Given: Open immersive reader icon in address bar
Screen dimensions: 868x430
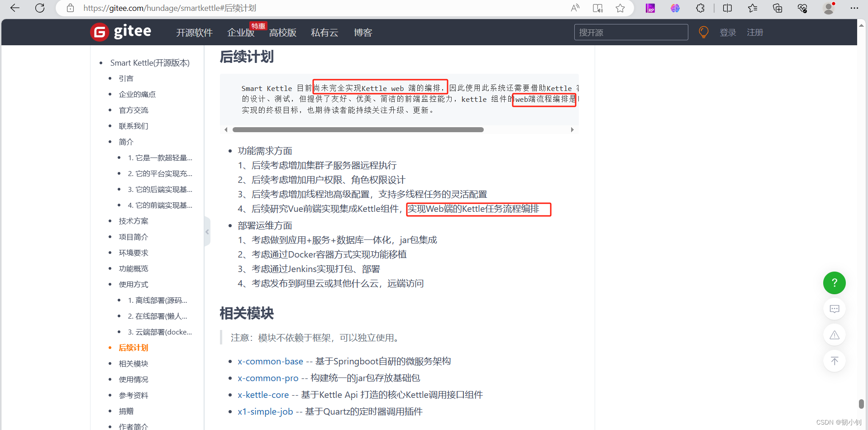Looking at the screenshot, I should 598,8.
